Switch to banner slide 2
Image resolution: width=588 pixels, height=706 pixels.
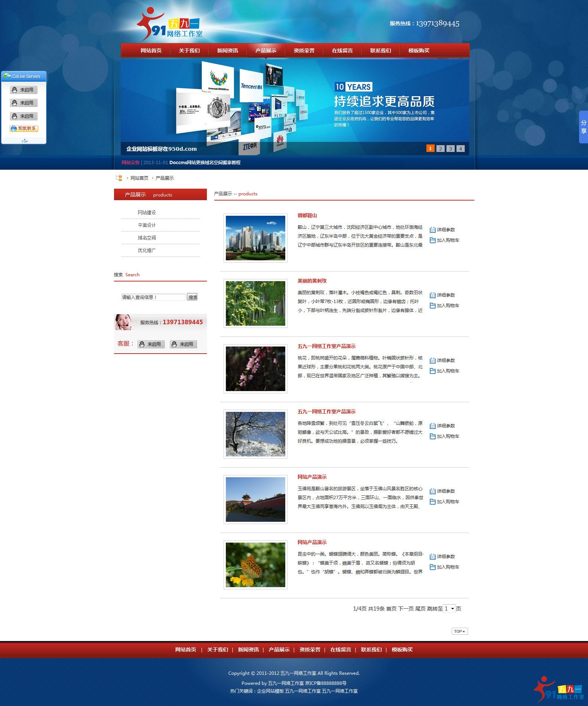tap(440, 149)
